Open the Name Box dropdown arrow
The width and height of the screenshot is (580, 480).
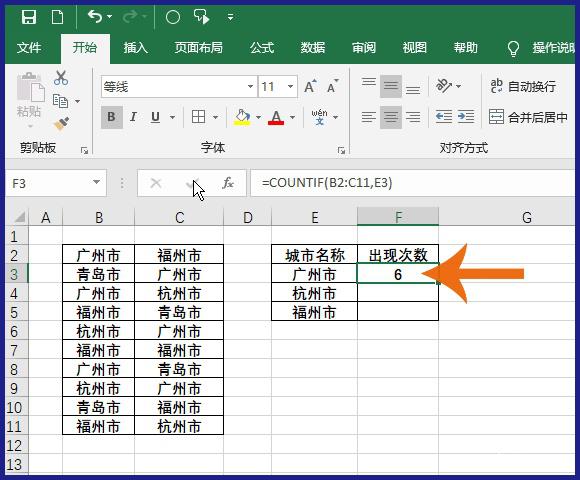(97, 182)
